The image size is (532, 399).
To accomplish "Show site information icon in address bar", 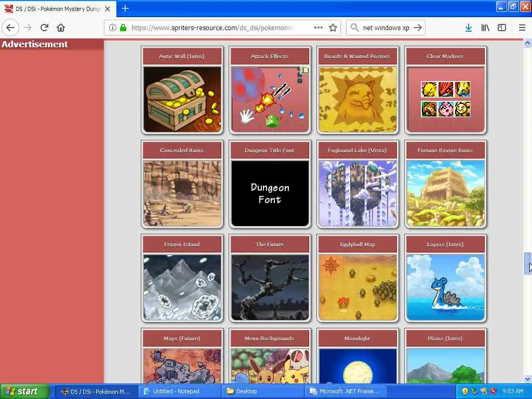I will pyautogui.click(x=112, y=28).
